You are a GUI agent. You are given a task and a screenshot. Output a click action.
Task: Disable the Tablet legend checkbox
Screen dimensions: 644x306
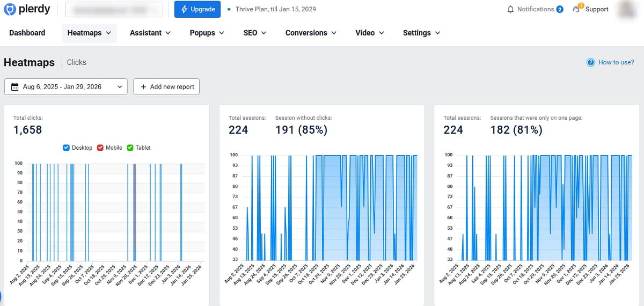[x=130, y=148]
